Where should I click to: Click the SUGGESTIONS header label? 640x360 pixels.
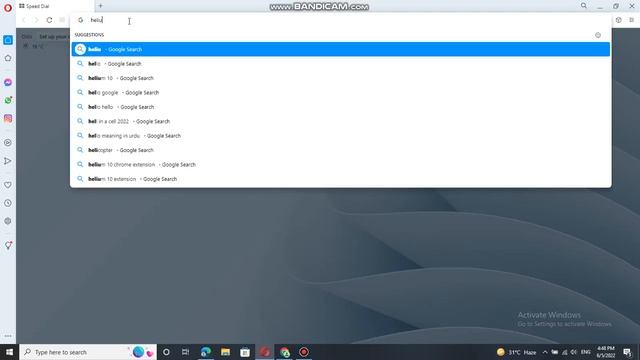89,35
